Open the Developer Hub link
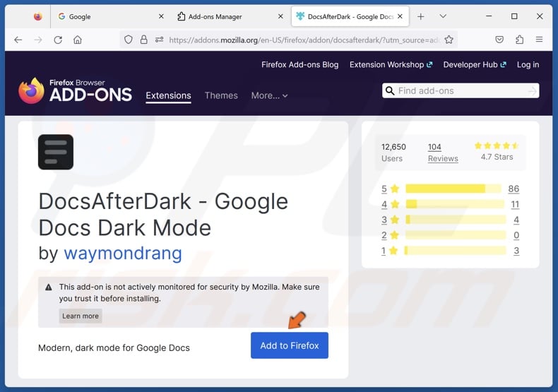 (475, 65)
